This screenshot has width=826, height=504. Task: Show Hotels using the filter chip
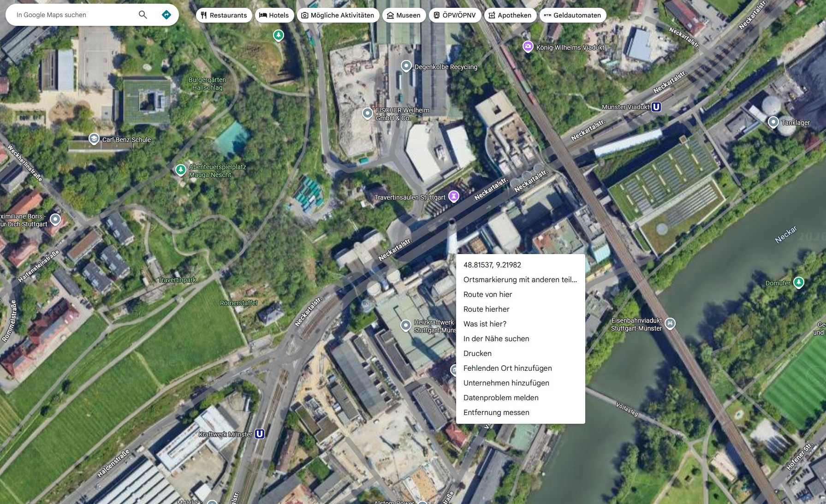(x=274, y=15)
